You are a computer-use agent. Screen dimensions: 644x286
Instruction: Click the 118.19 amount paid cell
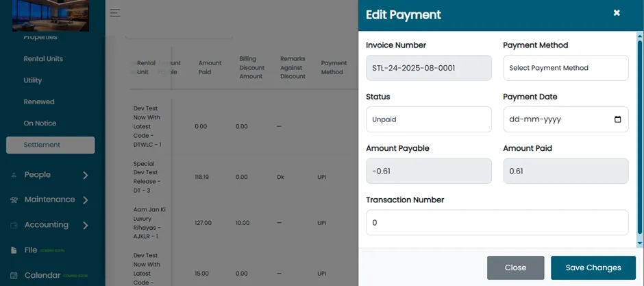pos(201,177)
